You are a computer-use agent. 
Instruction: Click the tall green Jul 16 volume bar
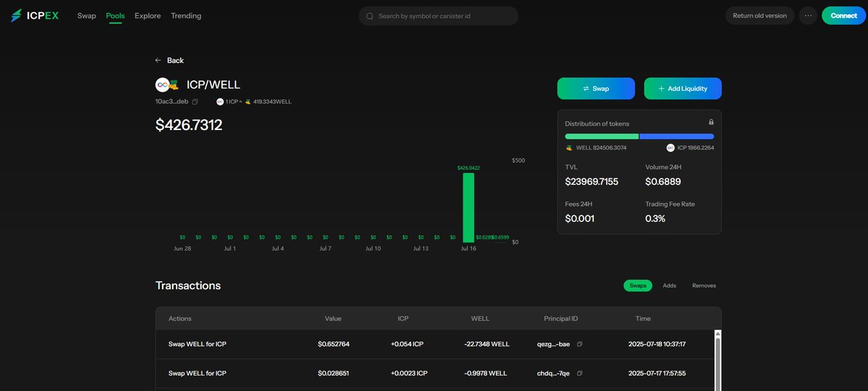[469, 207]
